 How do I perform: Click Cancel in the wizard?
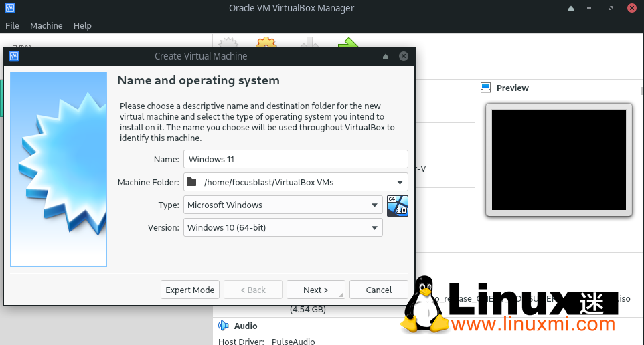(x=379, y=290)
